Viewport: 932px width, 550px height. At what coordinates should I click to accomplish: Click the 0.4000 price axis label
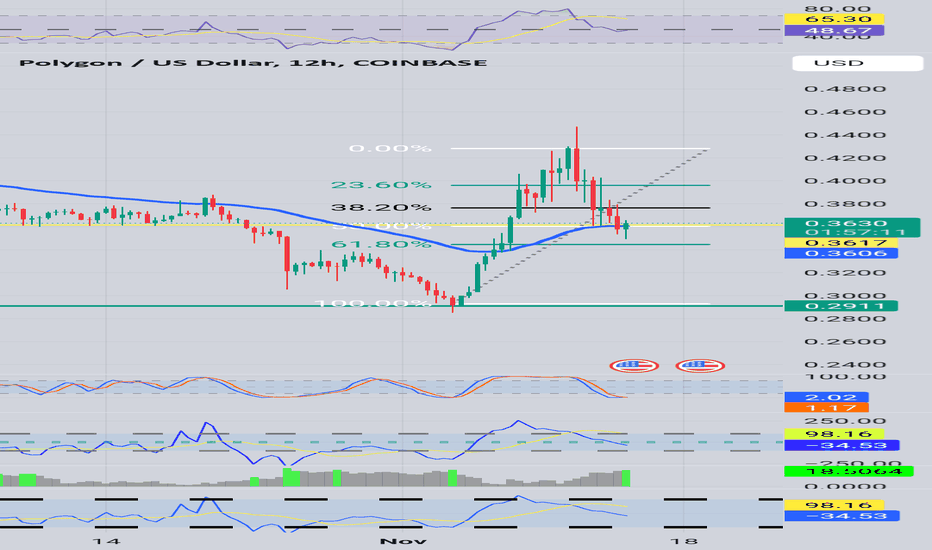click(x=845, y=181)
